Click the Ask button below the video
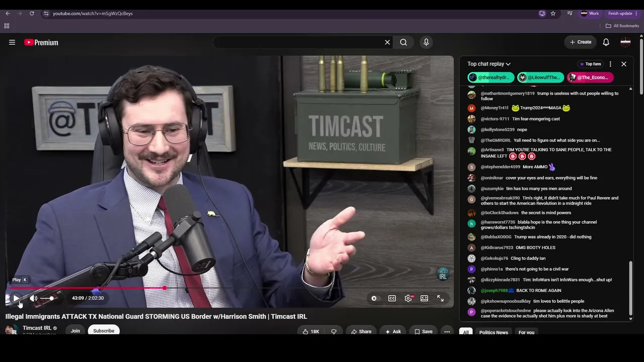644x362 pixels. point(393,331)
